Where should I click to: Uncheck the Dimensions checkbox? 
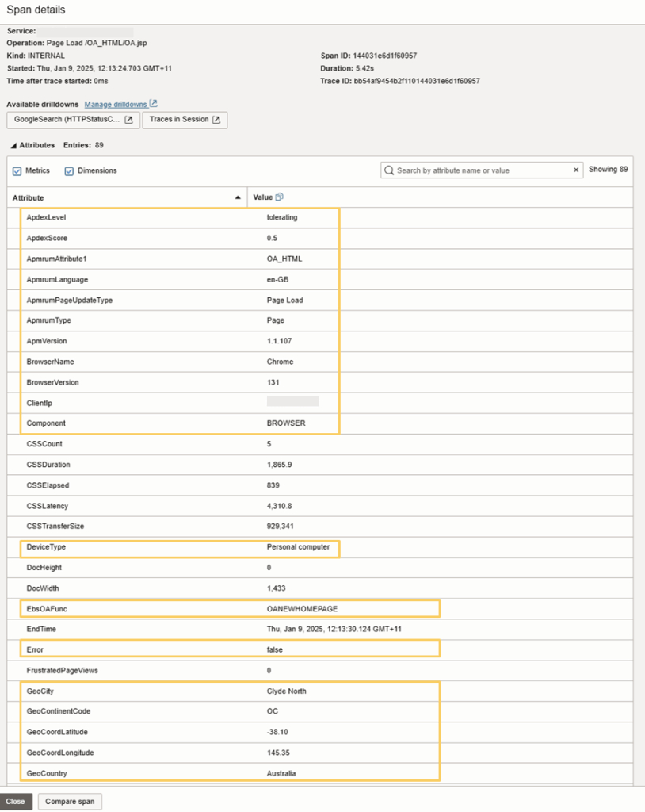click(69, 170)
